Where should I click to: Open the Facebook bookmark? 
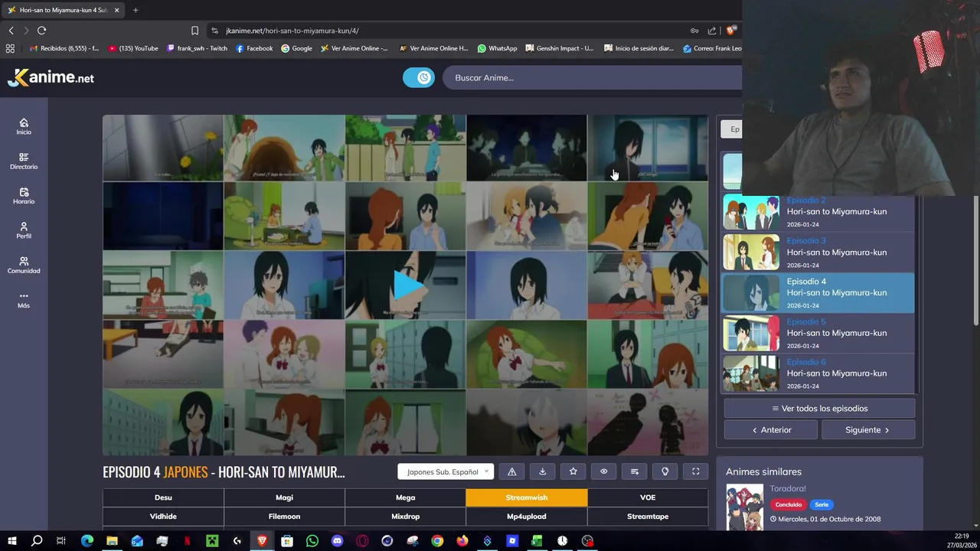point(254,48)
